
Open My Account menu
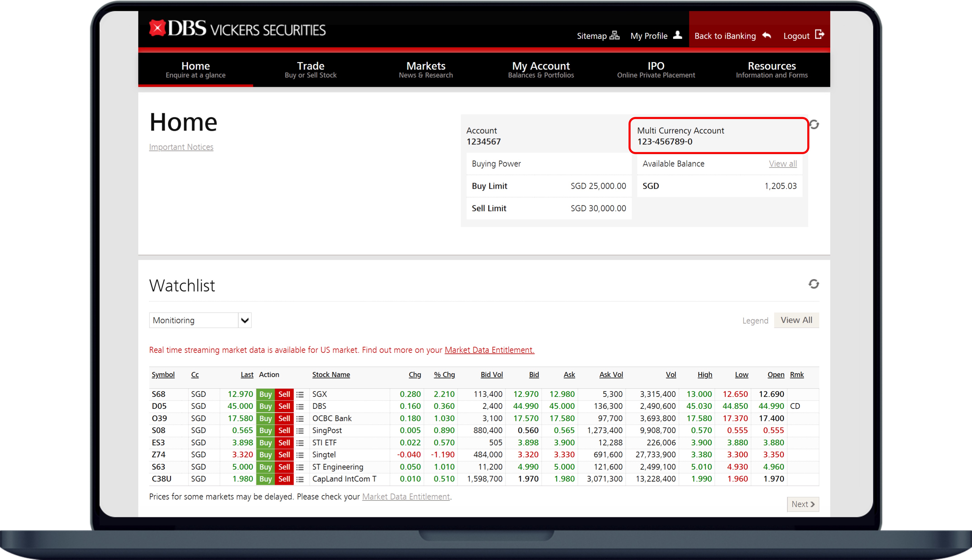541,70
